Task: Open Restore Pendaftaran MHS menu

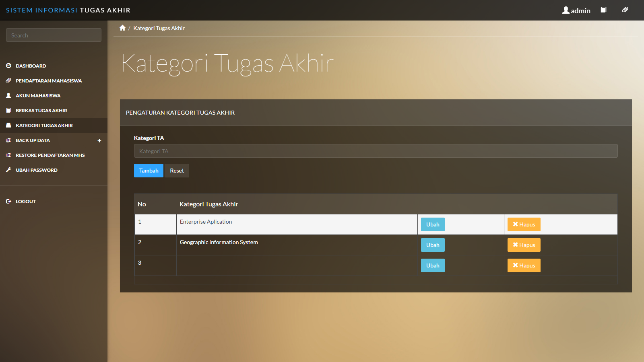Action: 54,155
